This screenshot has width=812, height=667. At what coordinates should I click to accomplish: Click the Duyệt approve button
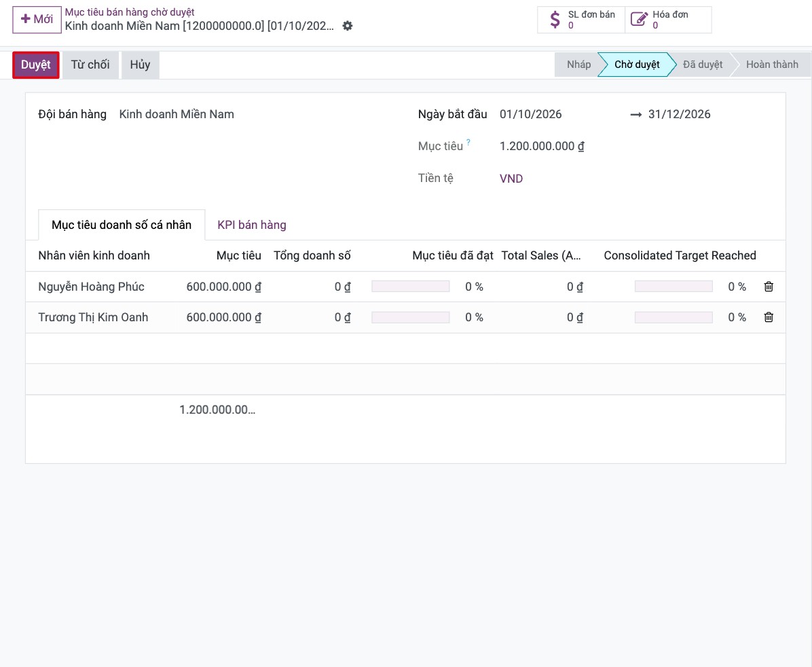tap(36, 65)
